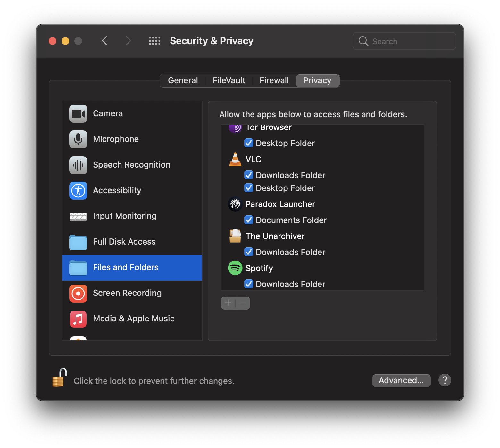Screen dimensions: 500x448
Task: Select Speech Recognition category
Action: coord(132,165)
